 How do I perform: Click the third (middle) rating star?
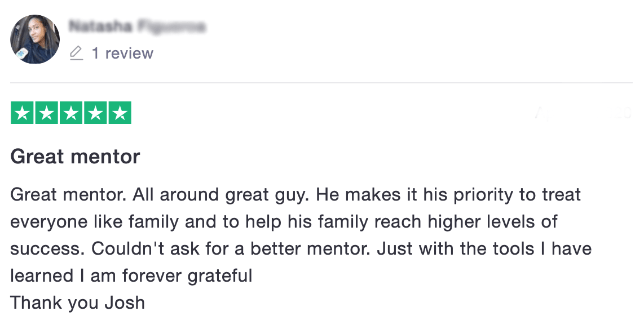[71, 113]
